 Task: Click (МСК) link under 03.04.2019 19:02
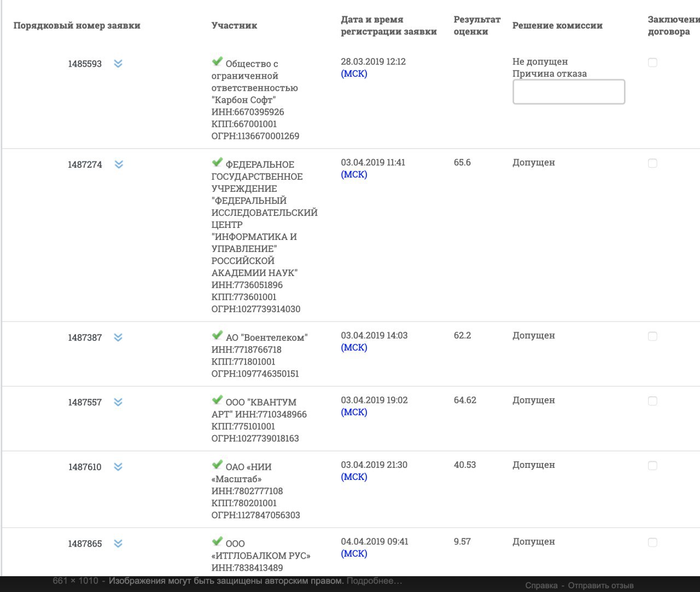tap(354, 412)
